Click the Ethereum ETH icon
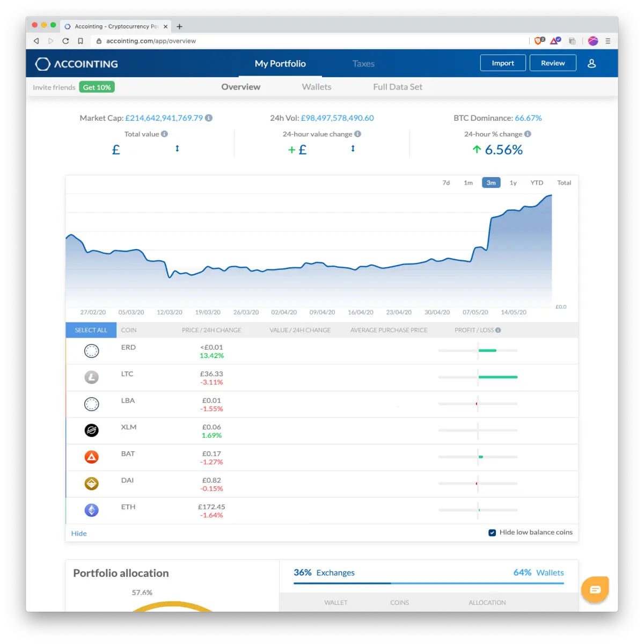 (x=92, y=510)
